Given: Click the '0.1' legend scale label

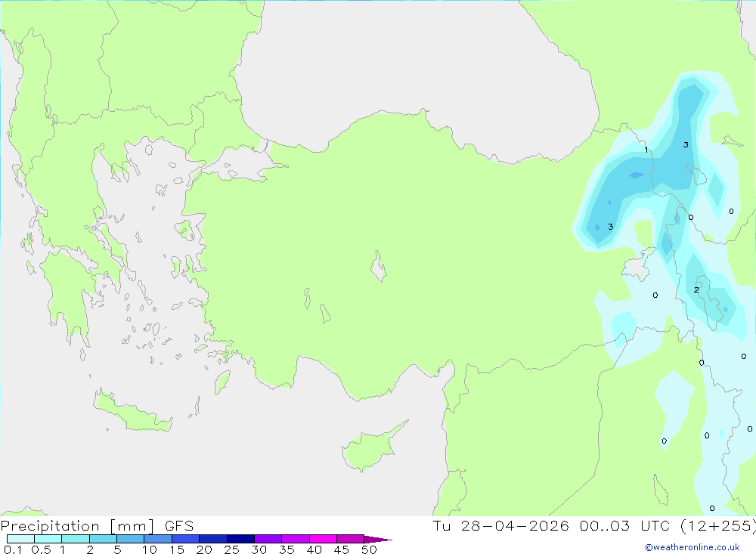Looking at the screenshot, I should click(13, 549).
